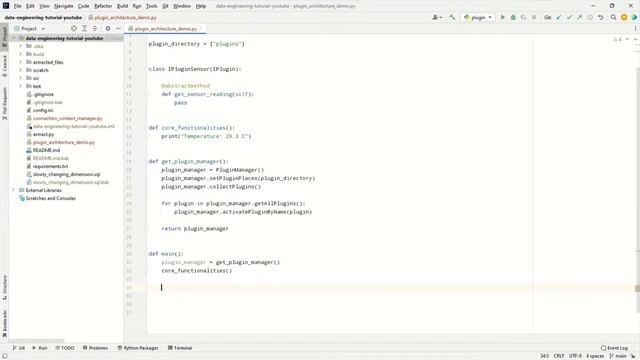Image resolution: width=640 pixels, height=360 pixels.
Task: Expand the build folder
Action: (20, 54)
